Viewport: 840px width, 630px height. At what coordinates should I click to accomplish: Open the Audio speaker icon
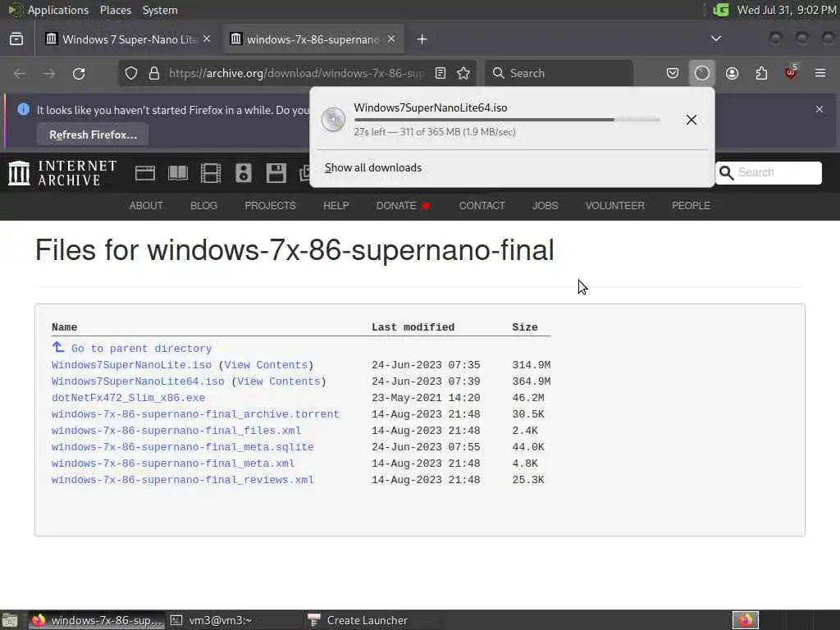(x=243, y=173)
